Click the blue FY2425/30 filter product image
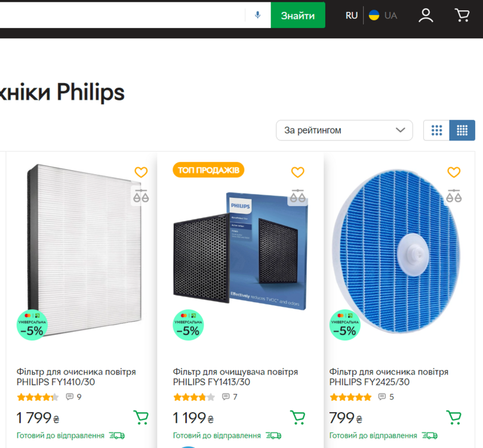483x448 pixels. click(x=396, y=250)
